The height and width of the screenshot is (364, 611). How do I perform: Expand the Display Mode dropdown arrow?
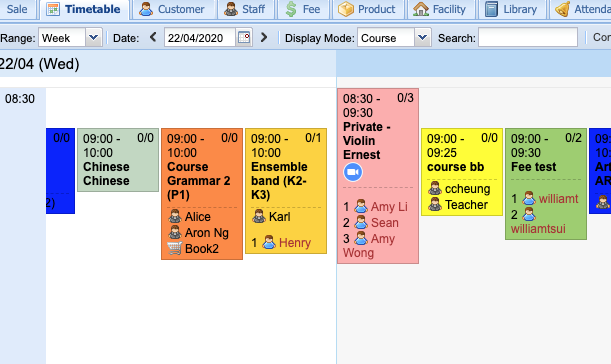tap(423, 37)
